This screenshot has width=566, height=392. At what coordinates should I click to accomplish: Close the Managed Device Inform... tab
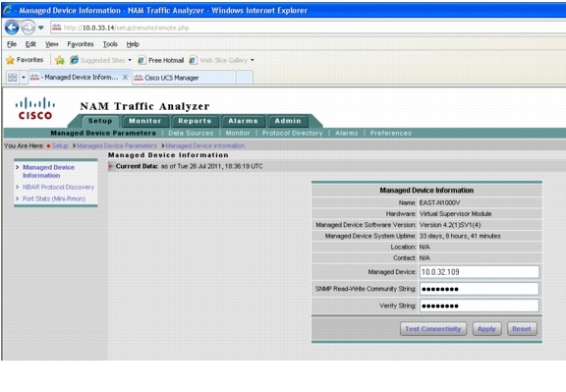pyautogui.click(x=125, y=78)
